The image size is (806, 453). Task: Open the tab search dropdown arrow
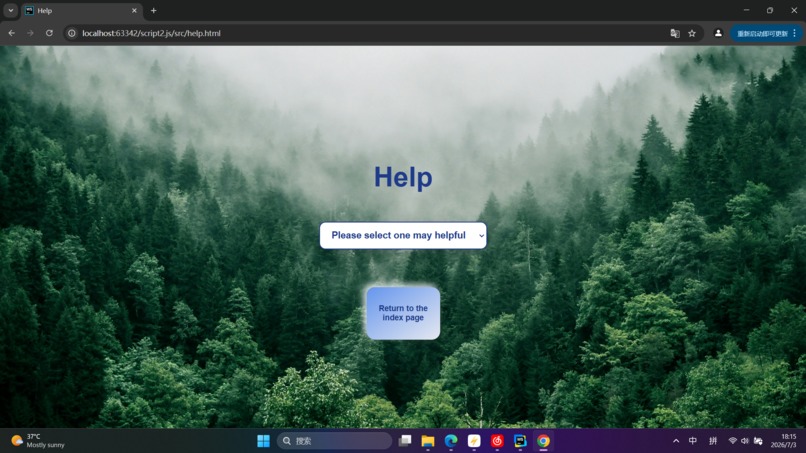10,10
